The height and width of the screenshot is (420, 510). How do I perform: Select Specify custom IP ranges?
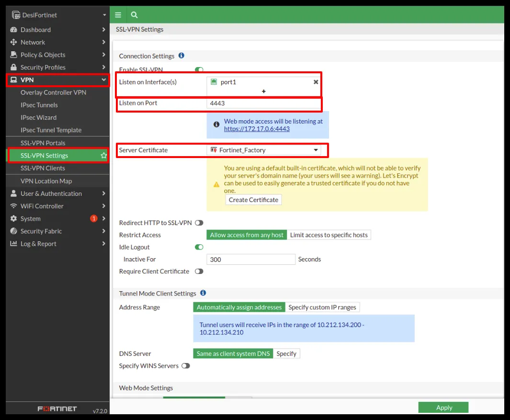point(322,307)
